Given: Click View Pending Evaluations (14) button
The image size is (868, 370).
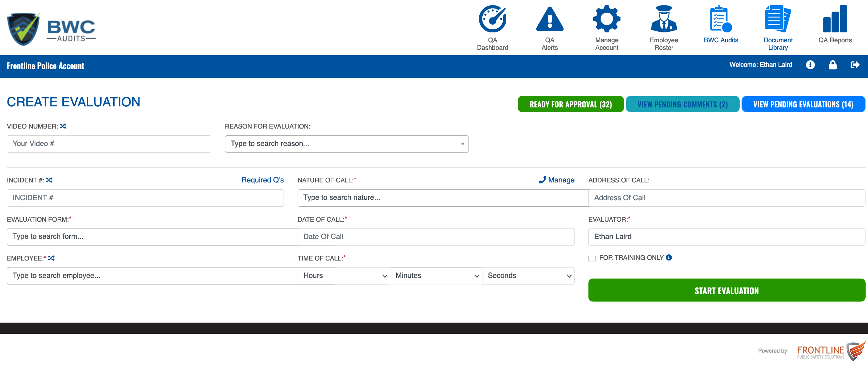Looking at the screenshot, I should pos(803,104).
